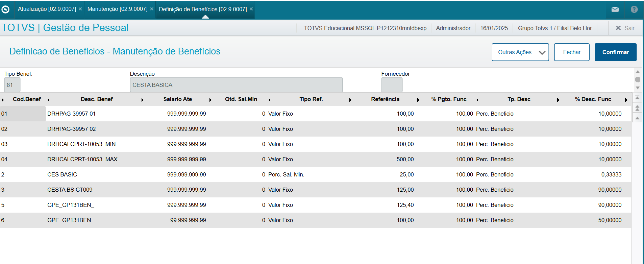Click the Tp. Desc column header
Viewport: 644px width, 264px height.
[x=519, y=99]
